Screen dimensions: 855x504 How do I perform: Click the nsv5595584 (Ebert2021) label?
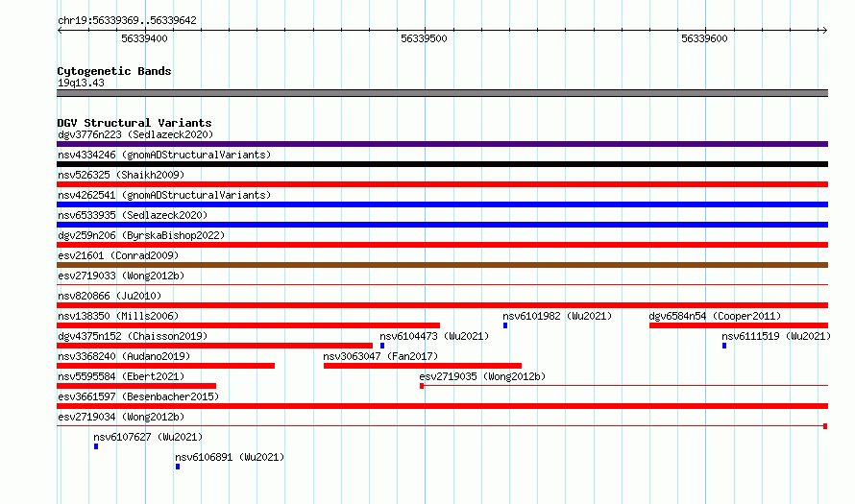click(x=121, y=376)
